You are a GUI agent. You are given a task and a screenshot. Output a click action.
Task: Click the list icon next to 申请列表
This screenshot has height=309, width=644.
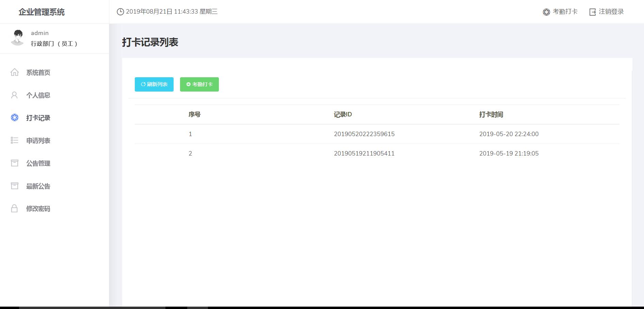[x=14, y=140]
